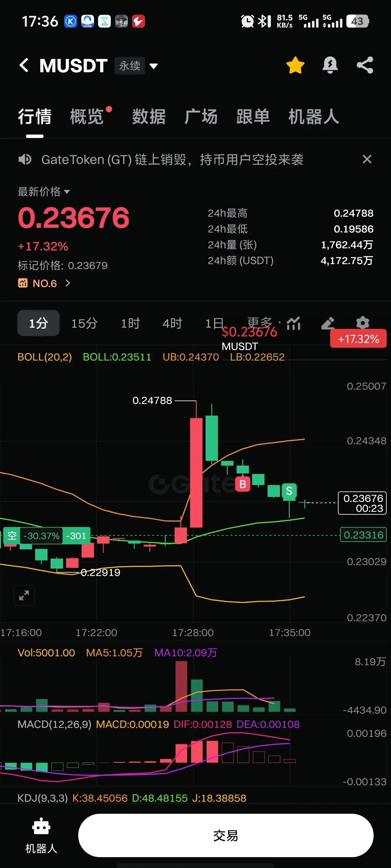The width and height of the screenshot is (391, 868).
Task: Switch to the 机器人 top tab
Action: pyautogui.click(x=314, y=117)
